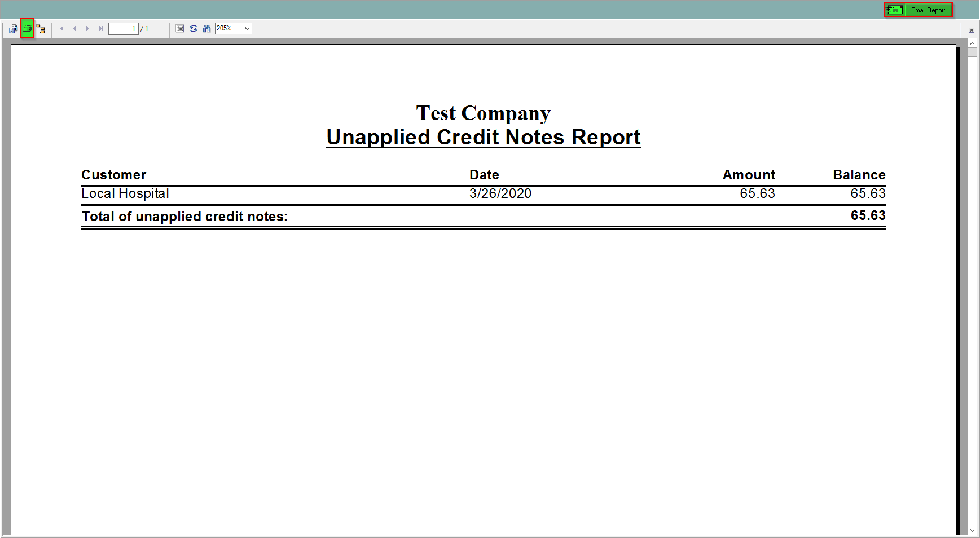The width and height of the screenshot is (980, 538).
Task: Click the bold total value 65.63
Action: [x=868, y=215]
